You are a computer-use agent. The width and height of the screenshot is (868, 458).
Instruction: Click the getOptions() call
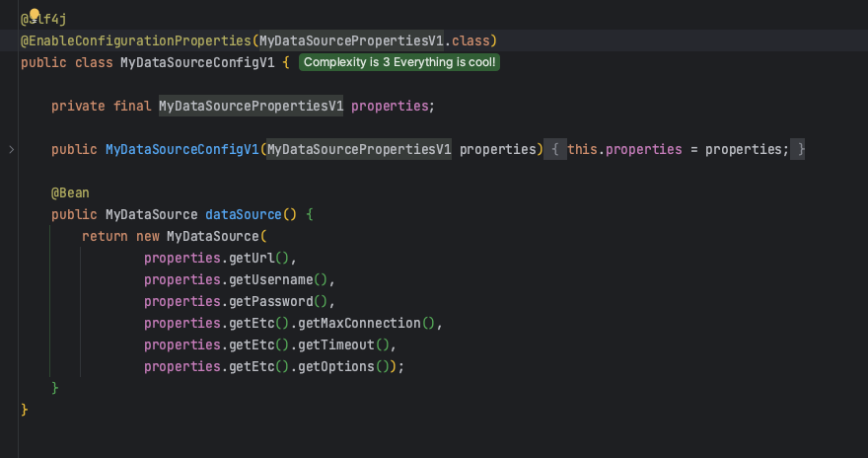344,366
